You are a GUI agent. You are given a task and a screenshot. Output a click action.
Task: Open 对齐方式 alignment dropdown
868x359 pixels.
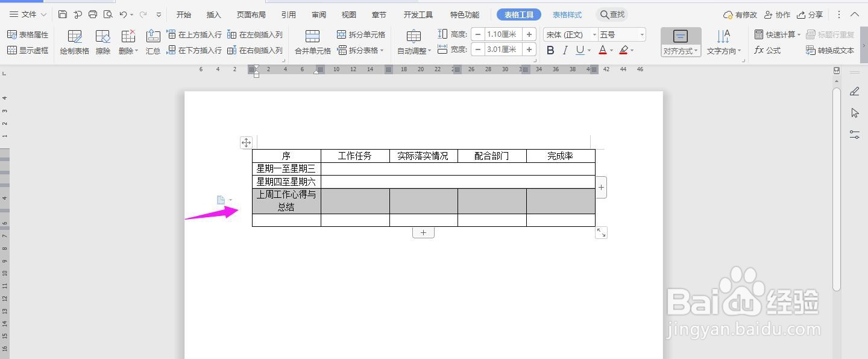pyautogui.click(x=681, y=43)
